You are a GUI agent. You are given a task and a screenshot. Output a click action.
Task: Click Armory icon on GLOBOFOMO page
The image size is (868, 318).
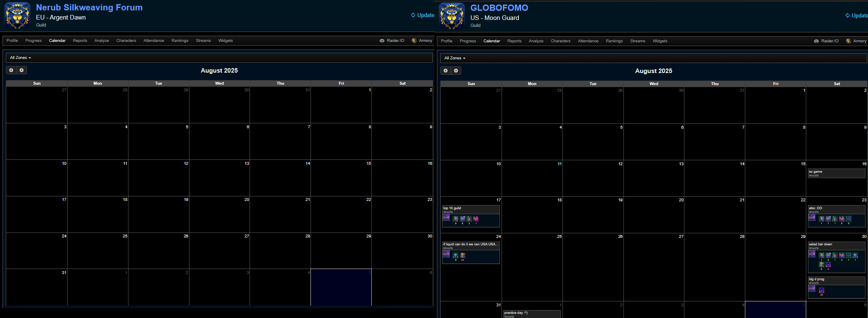tap(848, 41)
